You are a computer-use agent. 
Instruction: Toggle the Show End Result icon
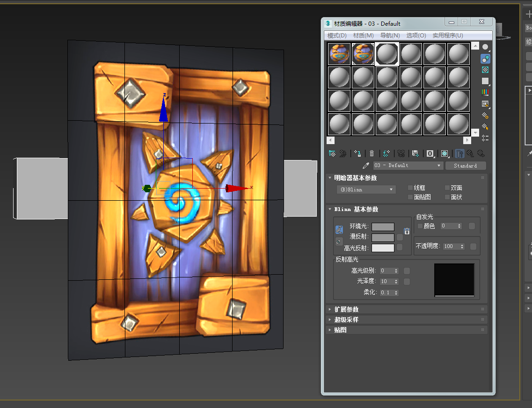[x=459, y=153]
